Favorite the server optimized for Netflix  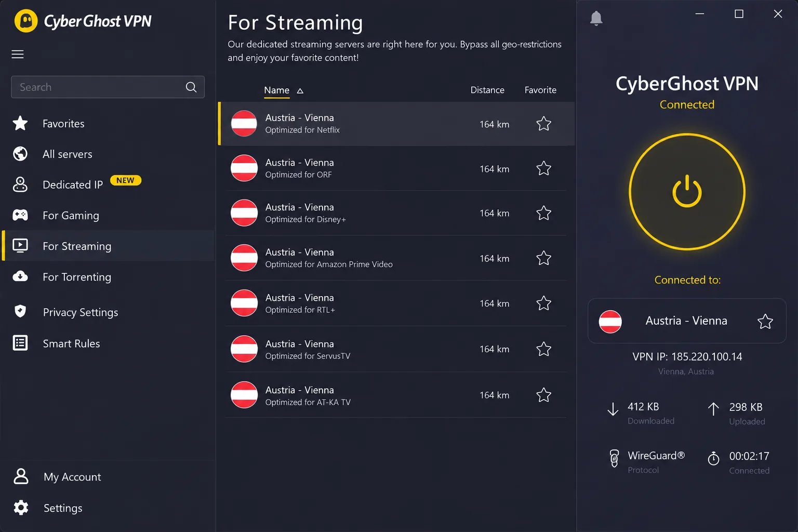pos(544,124)
